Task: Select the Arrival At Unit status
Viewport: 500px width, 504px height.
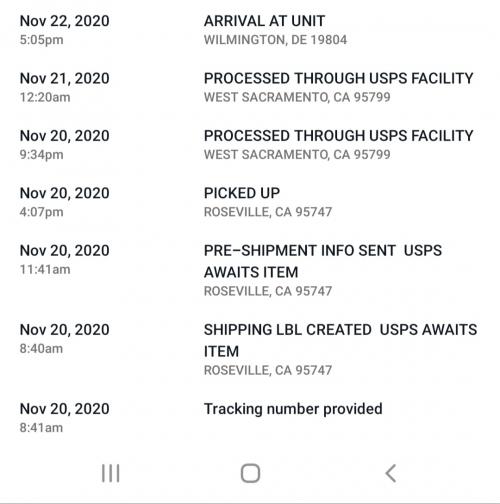Action: [x=264, y=21]
